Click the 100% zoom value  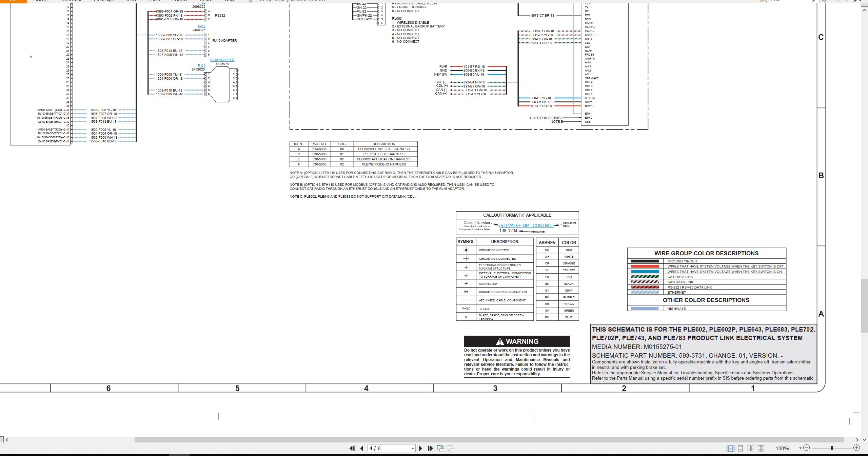[782, 448]
